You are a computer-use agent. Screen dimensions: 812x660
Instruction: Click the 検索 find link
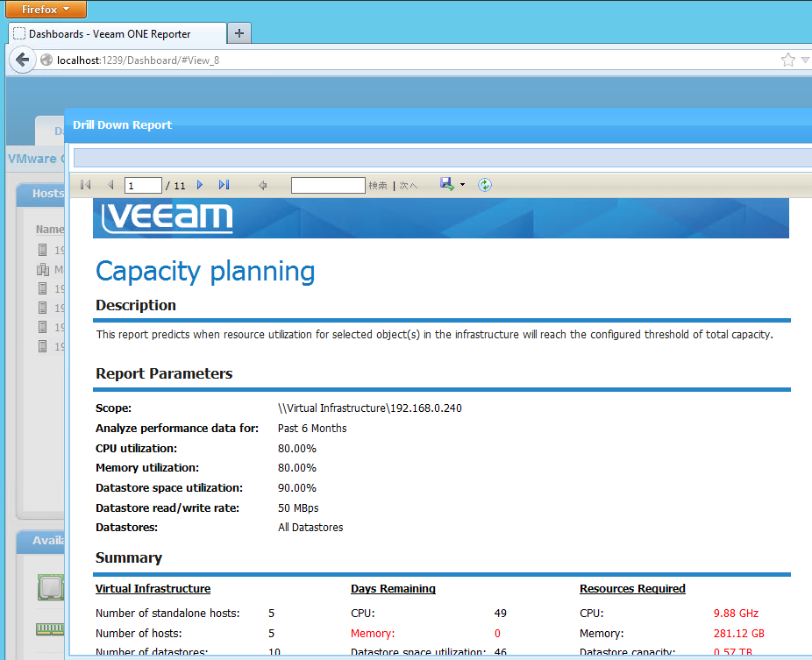378,185
